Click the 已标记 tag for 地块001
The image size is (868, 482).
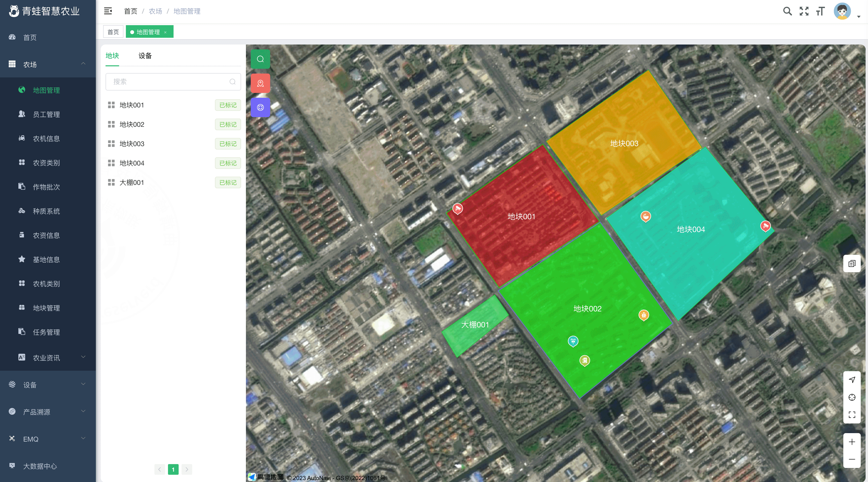[x=228, y=105]
